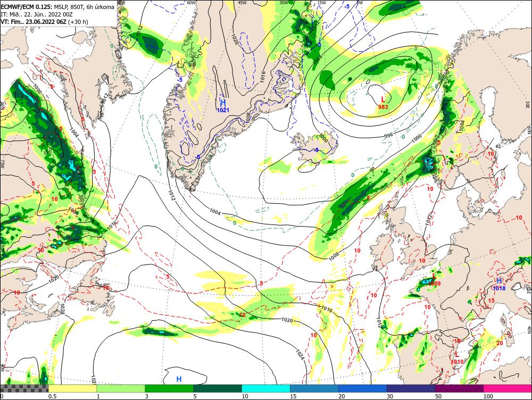Select the medium green 3–5 mm legend swatch
The image size is (532, 400).
[x=169, y=388]
